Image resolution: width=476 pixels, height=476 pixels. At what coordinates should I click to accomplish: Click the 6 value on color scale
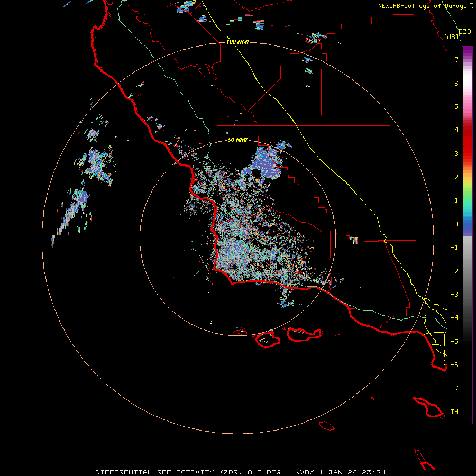point(456,83)
